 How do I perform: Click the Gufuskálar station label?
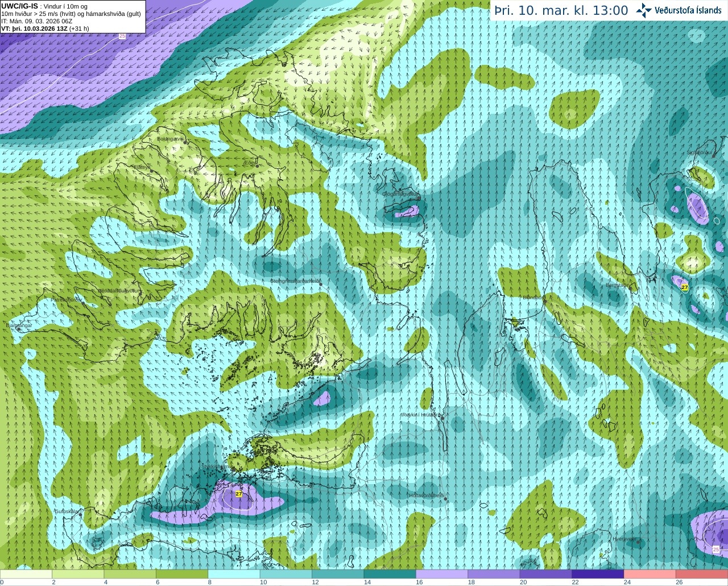pos(67,511)
